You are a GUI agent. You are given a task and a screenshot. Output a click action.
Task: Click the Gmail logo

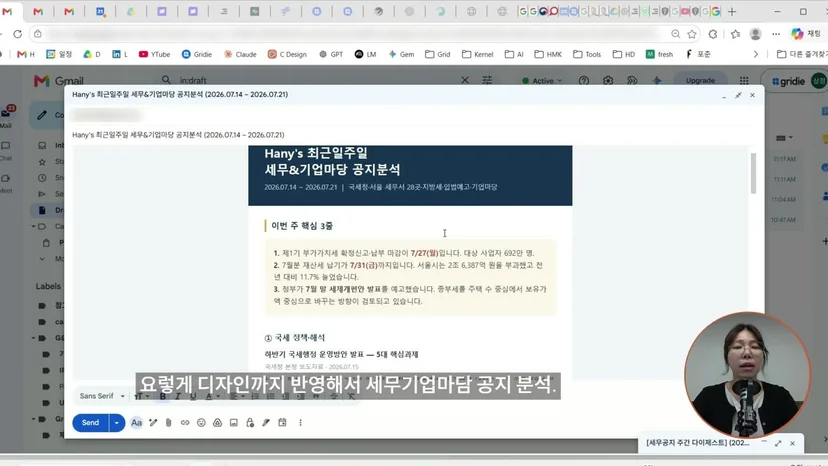[x=59, y=81]
